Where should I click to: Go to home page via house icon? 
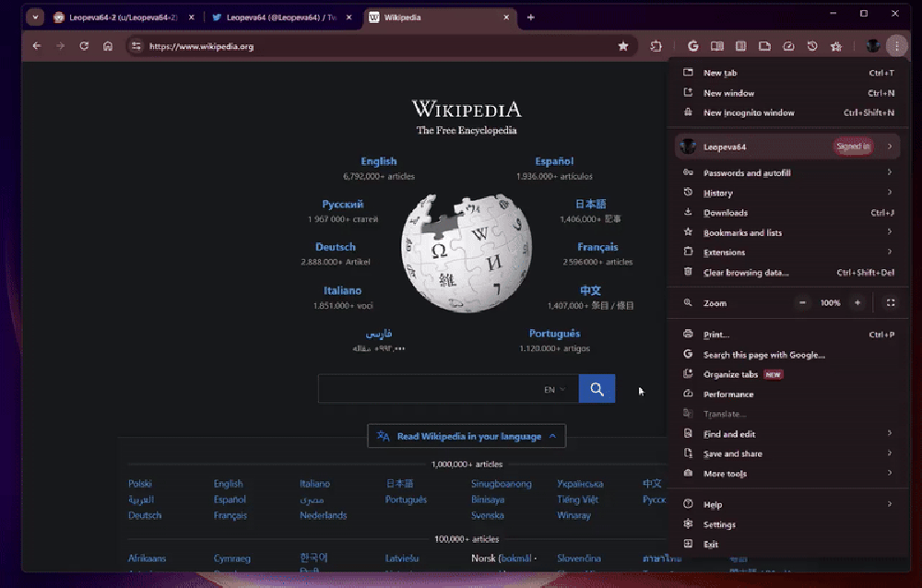pos(108,46)
